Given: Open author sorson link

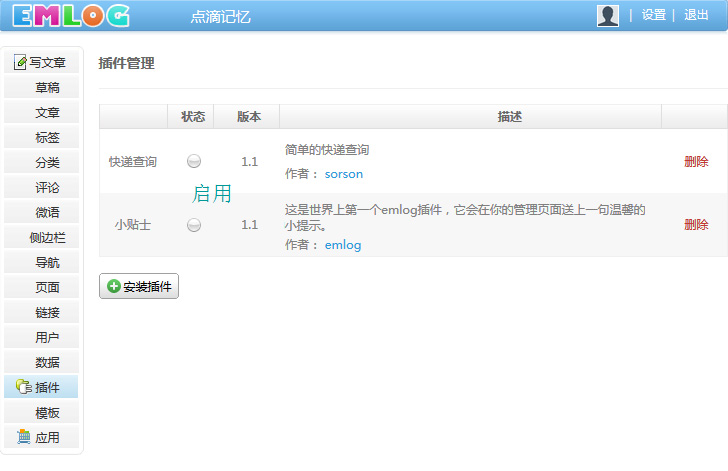Looking at the screenshot, I should click(x=344, y=174).
